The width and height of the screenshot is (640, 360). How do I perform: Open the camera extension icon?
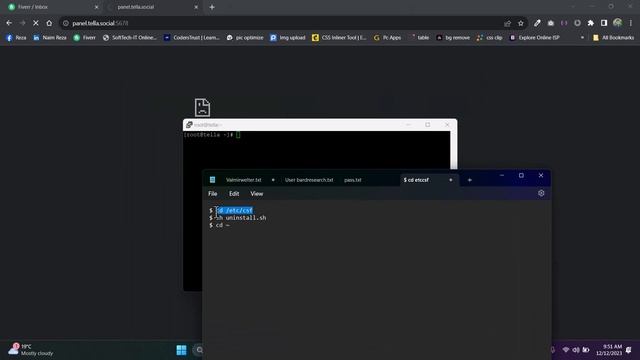click(x=551, y=23)
